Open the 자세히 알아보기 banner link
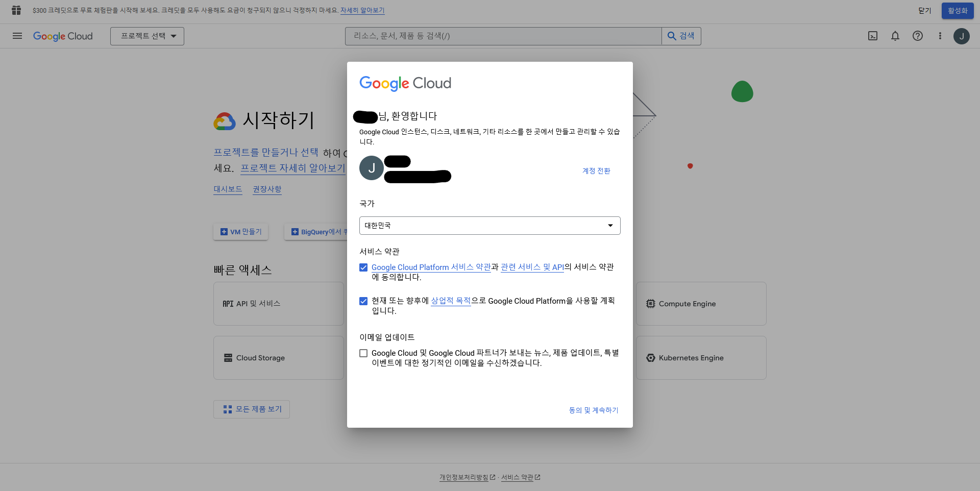980x491 pixels. pos(362,10)
